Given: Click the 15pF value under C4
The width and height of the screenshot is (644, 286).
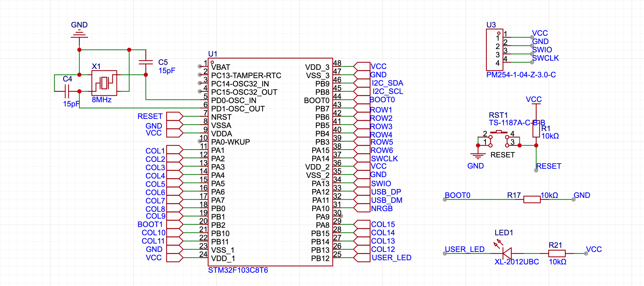Looking at the screenshot, I should 71,104.
